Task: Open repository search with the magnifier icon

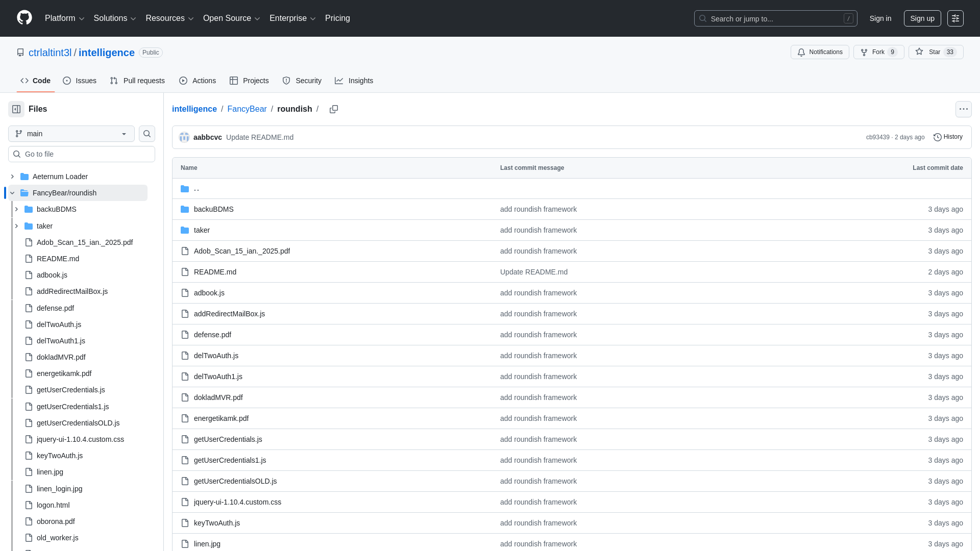Action: 146,134
